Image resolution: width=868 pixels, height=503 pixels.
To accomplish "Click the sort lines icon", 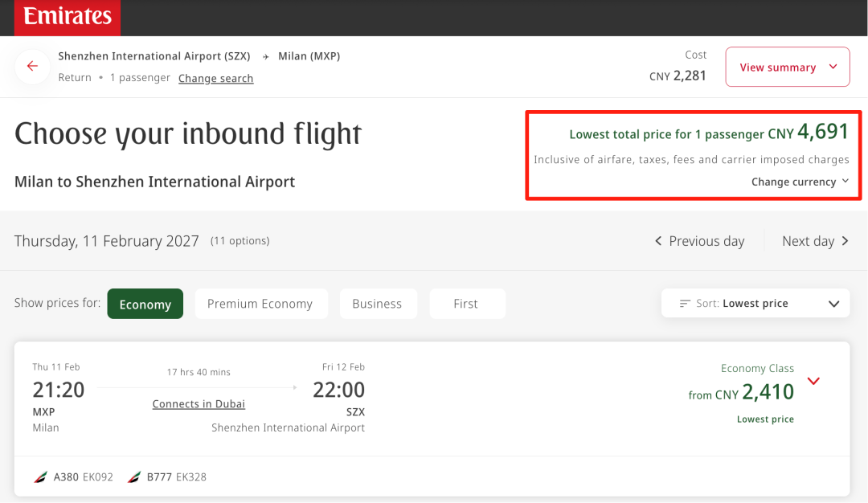I will click(x=685, y=304).
